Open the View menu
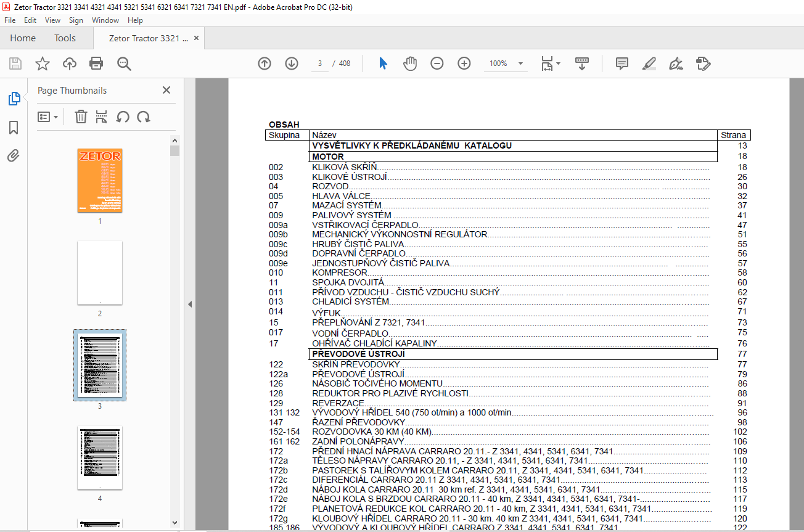The height and width of the screenshot is (532, 804). click(53, 20)
